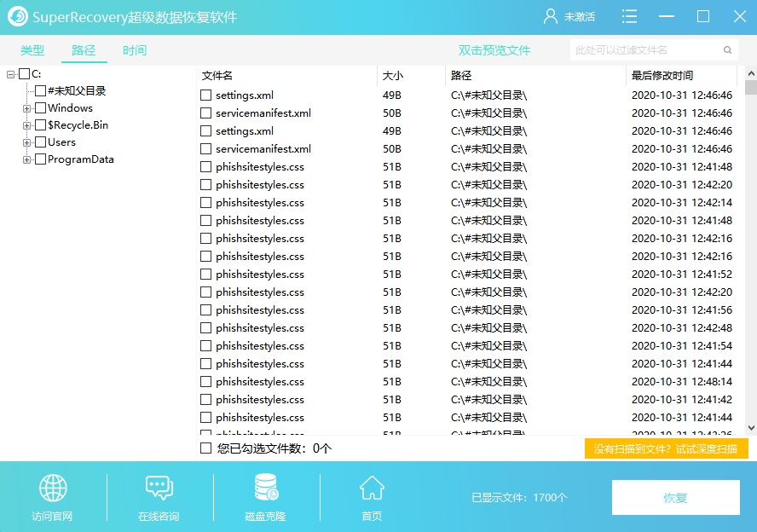Select the ProgramData tree label

point(81,159)
